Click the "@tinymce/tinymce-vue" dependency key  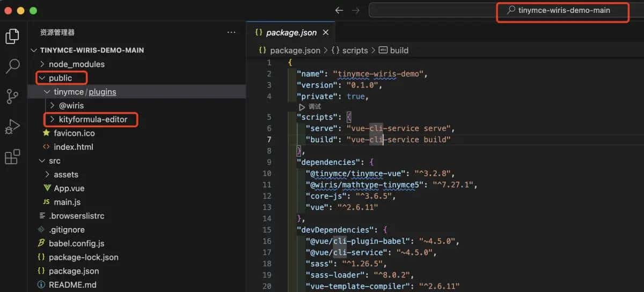(355, 173)
